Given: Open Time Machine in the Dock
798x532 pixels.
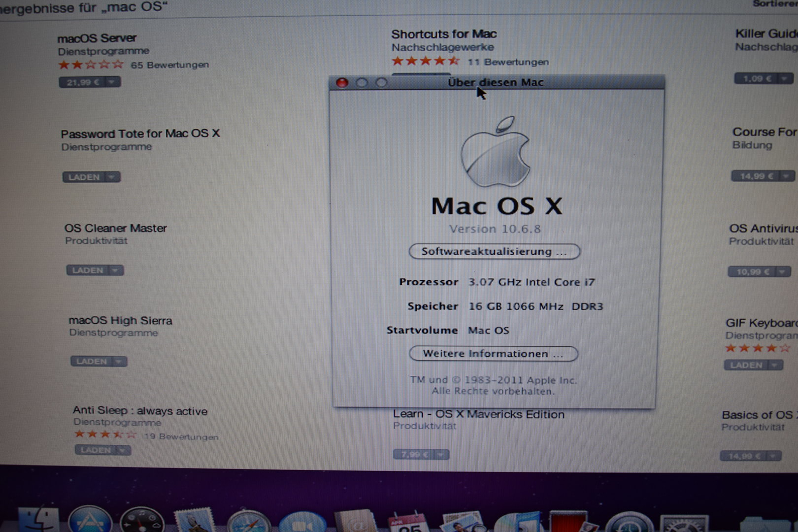Looking at the screenshot, I should [629, 522].
